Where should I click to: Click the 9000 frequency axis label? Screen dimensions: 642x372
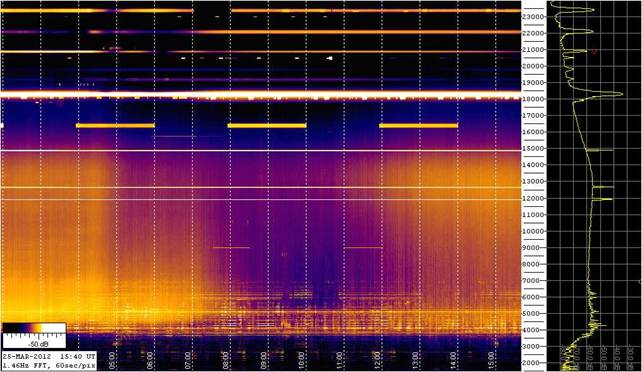535,248
